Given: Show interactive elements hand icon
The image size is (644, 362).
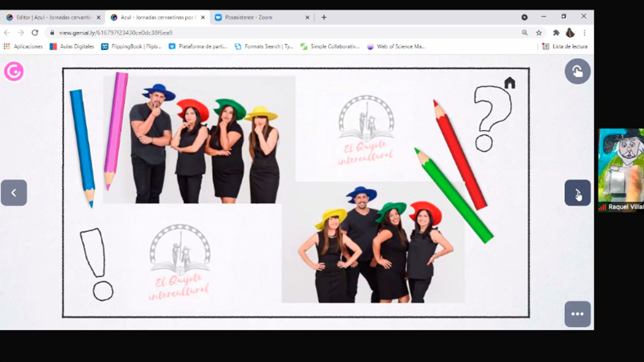Looking at the screenshot, I should [x=577, y=71].
